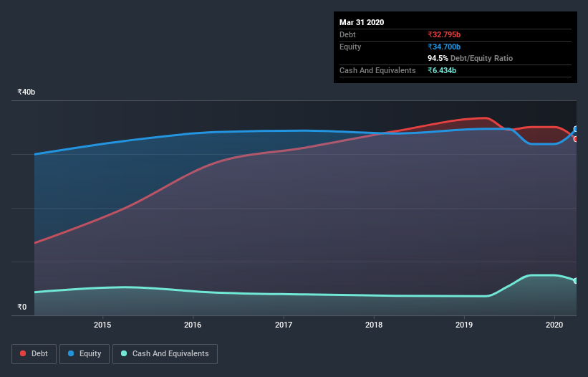
Task: Click the ₹40b y-axis label
Action: [x=26, y=92]
